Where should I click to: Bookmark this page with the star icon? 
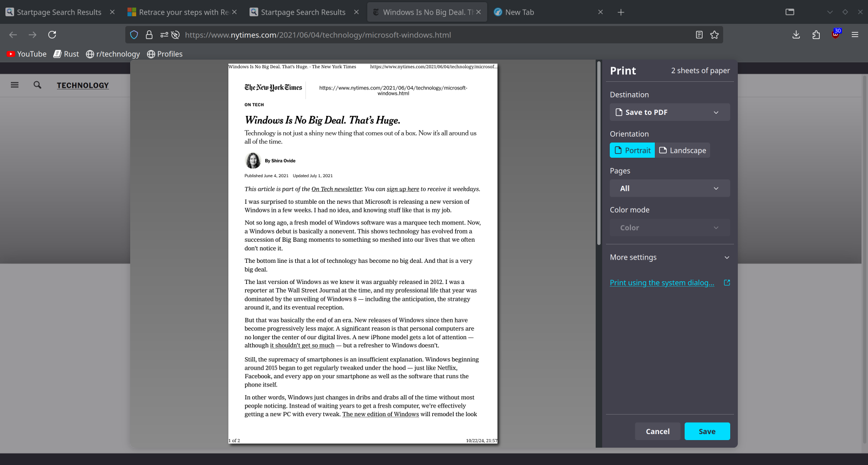714,35
